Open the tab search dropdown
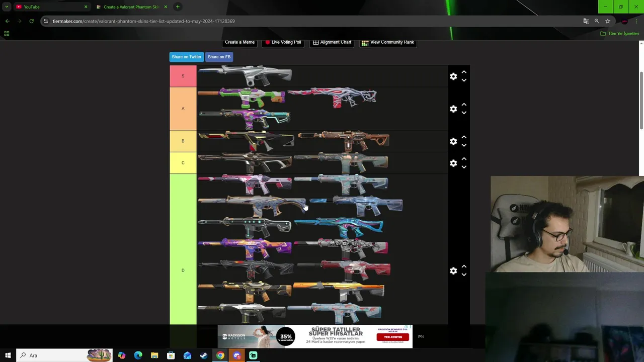The image size is (644, 362). tap(7, 7)
